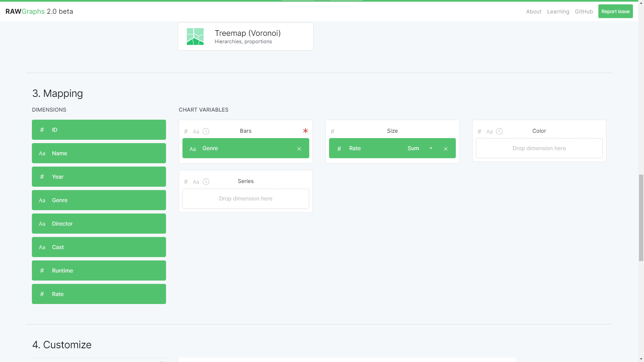644x362 pixels.
Task: Click the numeric hash icon next to ID
Action: (42, 129)
